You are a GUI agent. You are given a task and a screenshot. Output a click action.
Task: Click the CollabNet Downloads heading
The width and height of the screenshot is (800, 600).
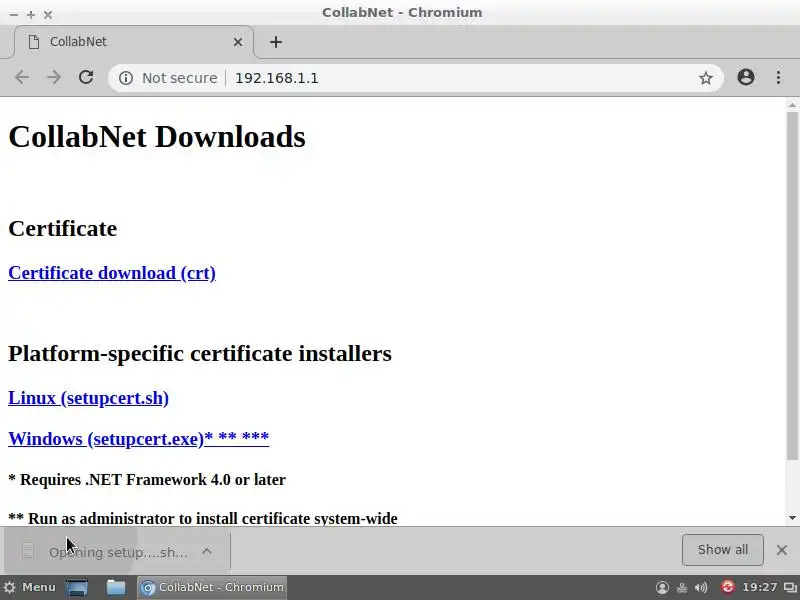click(157, 137)
